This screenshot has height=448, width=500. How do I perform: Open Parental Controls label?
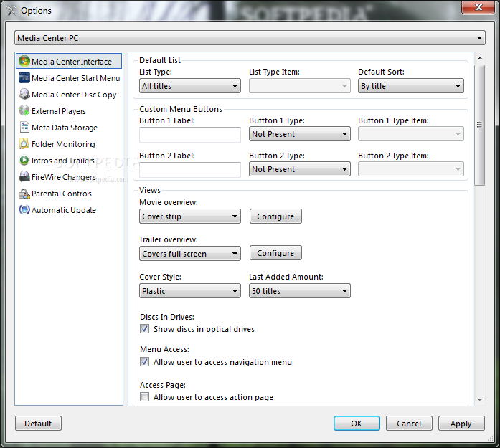62,194
